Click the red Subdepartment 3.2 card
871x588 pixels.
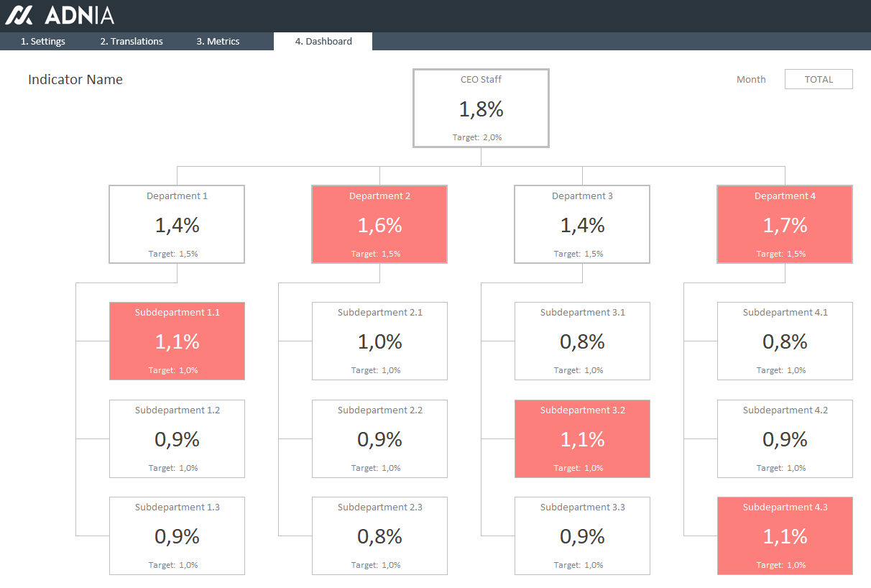pyautogui.click(x=582, y=438)
